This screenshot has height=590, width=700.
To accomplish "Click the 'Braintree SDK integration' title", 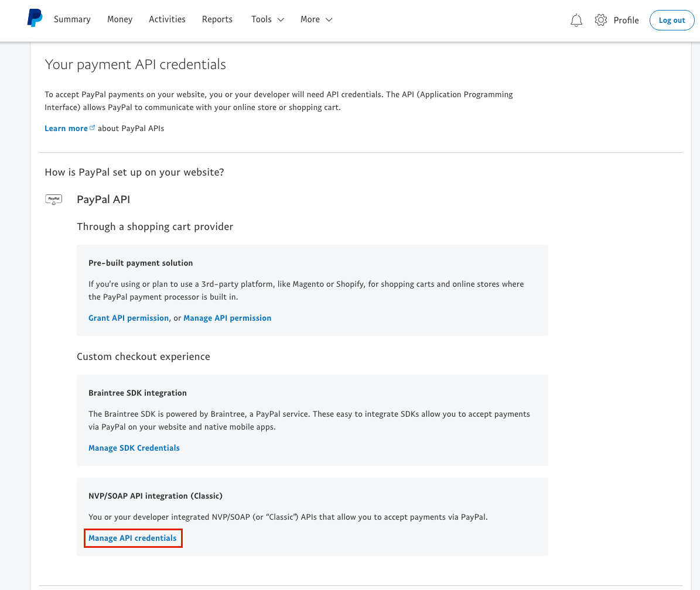I will pyautogui.click(x=138, y=393).
